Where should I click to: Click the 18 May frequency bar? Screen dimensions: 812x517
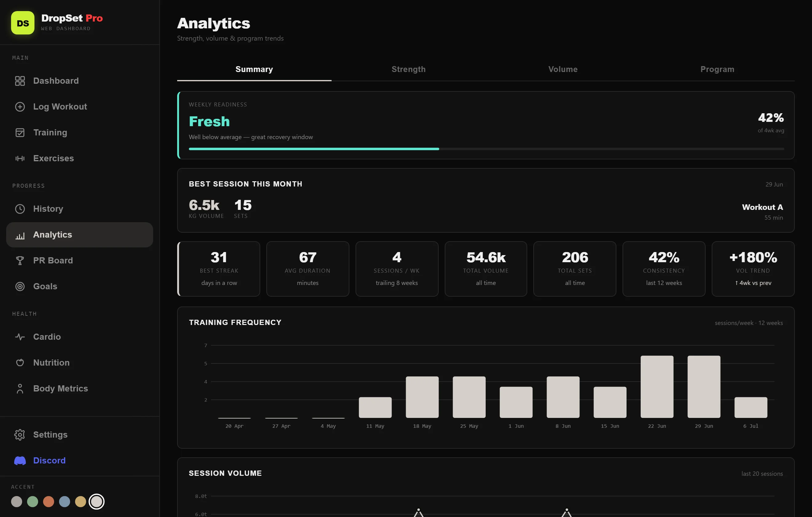tap(422, 397)
